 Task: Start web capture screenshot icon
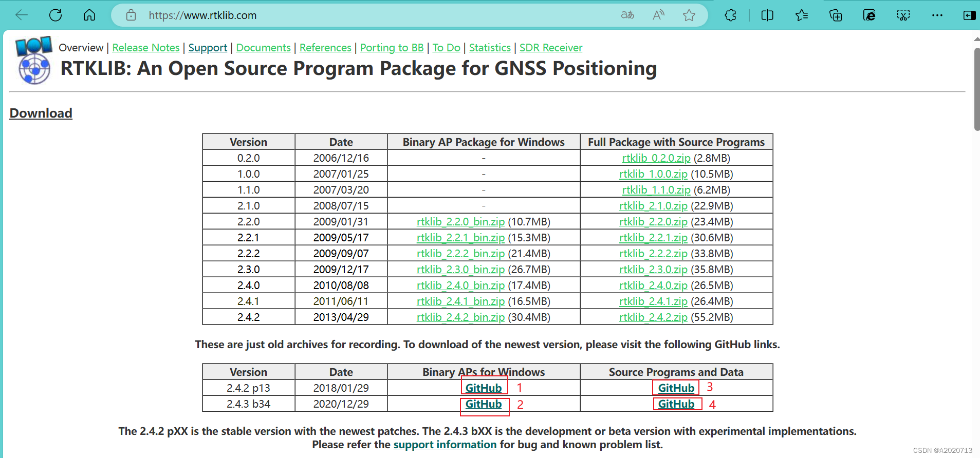point(903,15)
